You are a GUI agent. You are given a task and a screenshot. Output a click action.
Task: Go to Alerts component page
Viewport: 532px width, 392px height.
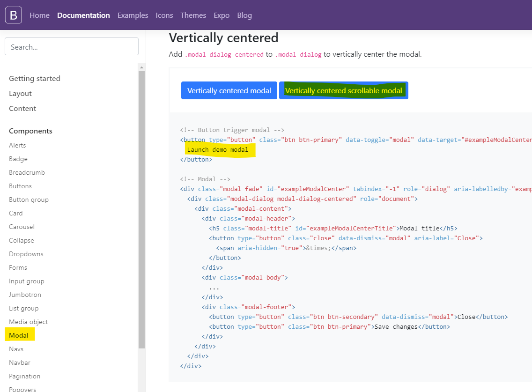(17, 145)
